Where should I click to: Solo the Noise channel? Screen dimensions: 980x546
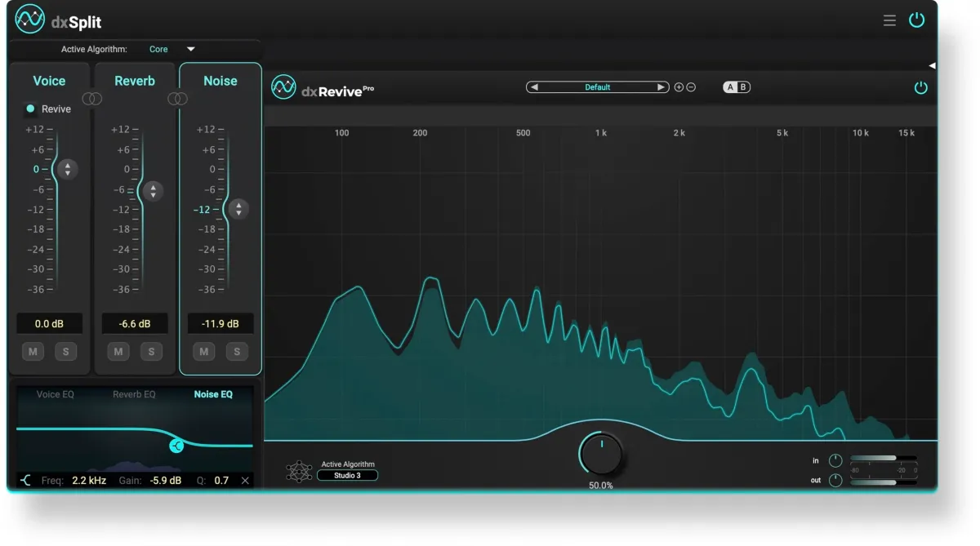(236, 352)
